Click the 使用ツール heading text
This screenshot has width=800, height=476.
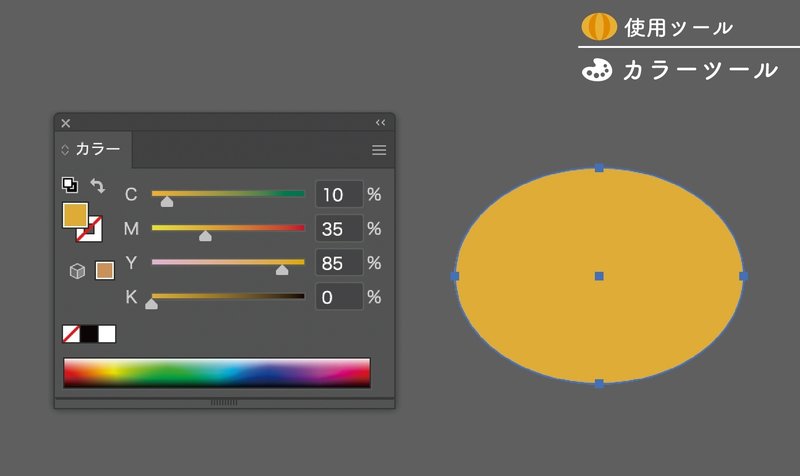(x=679, y=28)
